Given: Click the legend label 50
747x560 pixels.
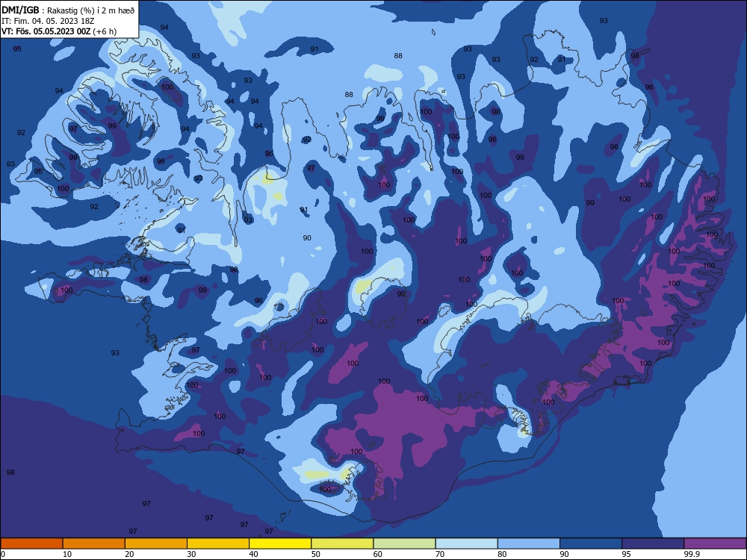Looking at the screenshot, I should coord(315,554).
